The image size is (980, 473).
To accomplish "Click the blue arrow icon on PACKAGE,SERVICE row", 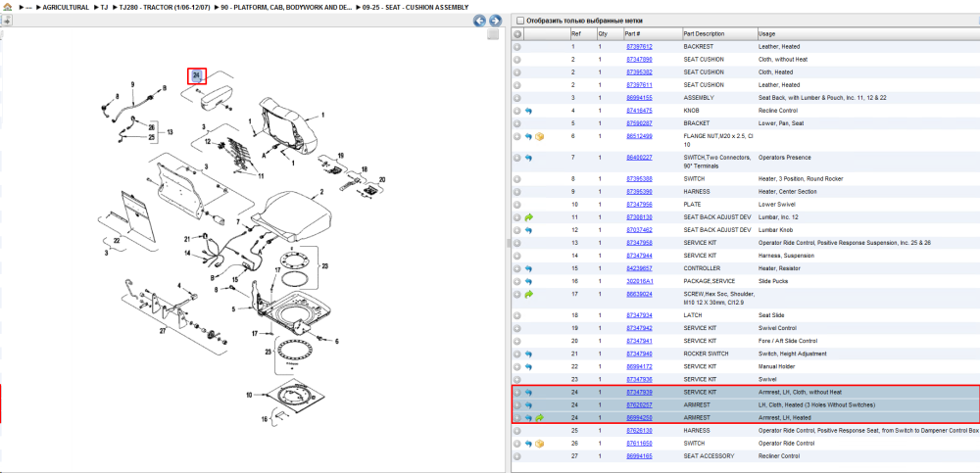I will 529,281.
